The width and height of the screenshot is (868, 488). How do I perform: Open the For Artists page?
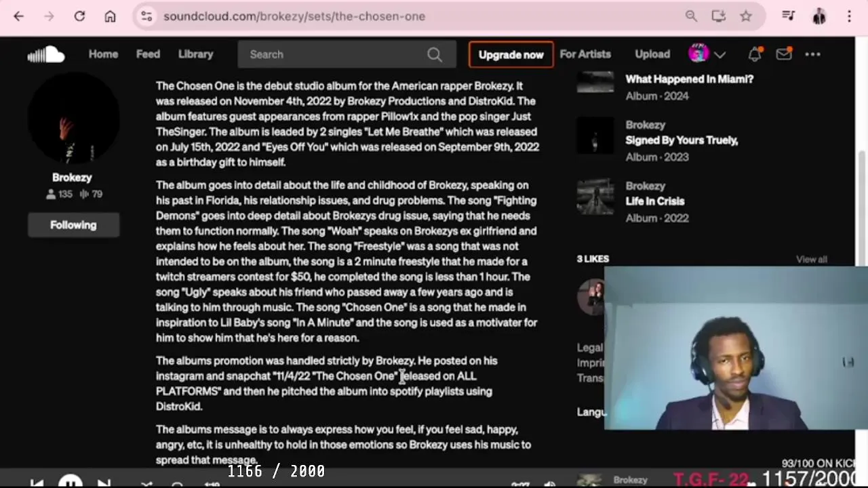585,54
